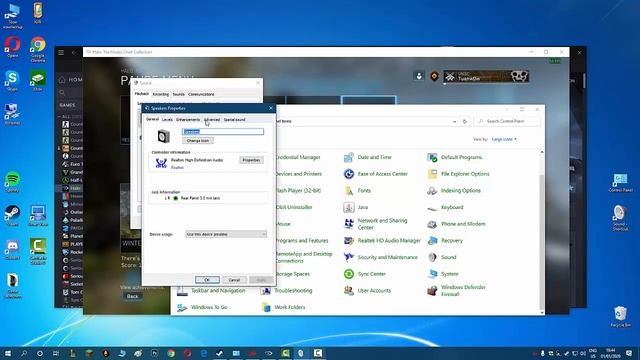Open the Recovery icon in Control Panel
Image resolution: width=640 pixels, height=360 pixels.
point(432,241)
